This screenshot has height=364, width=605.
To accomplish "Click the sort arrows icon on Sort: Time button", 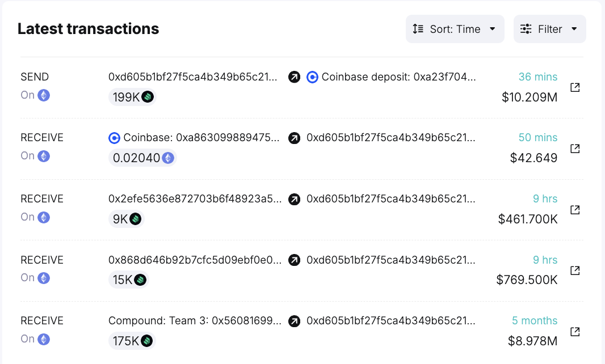I will [x=418, y=28].
